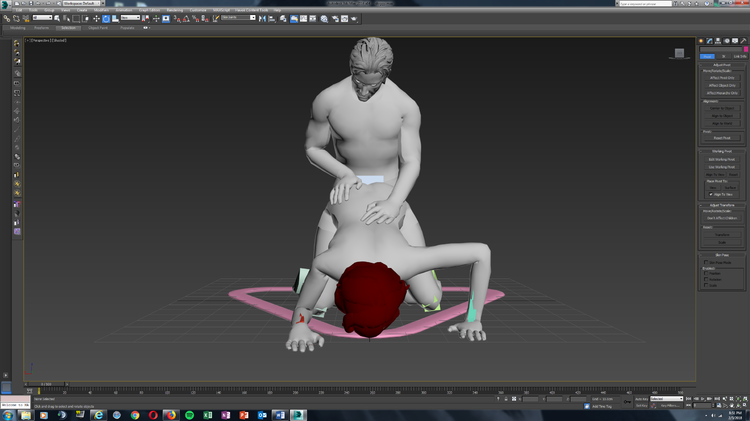Open the Select by Name dialog
The width and height of the screenshot is (750, 421).
(x=66, y=19)
